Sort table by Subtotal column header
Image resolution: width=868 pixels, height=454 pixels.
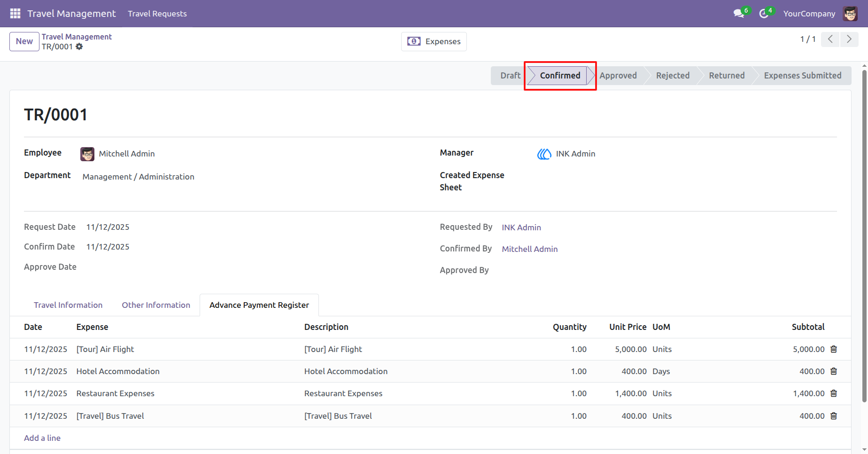808,327
